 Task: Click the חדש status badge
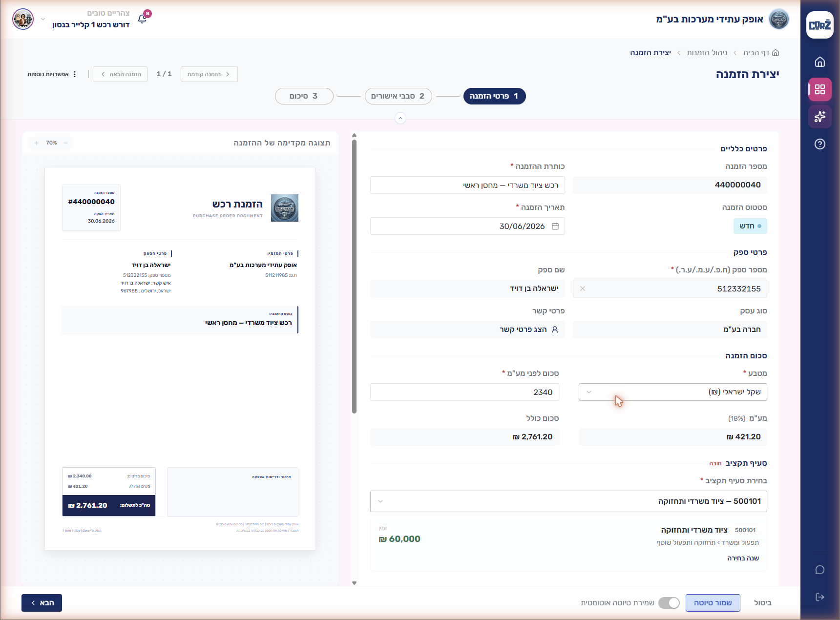[x=750, y=226]
